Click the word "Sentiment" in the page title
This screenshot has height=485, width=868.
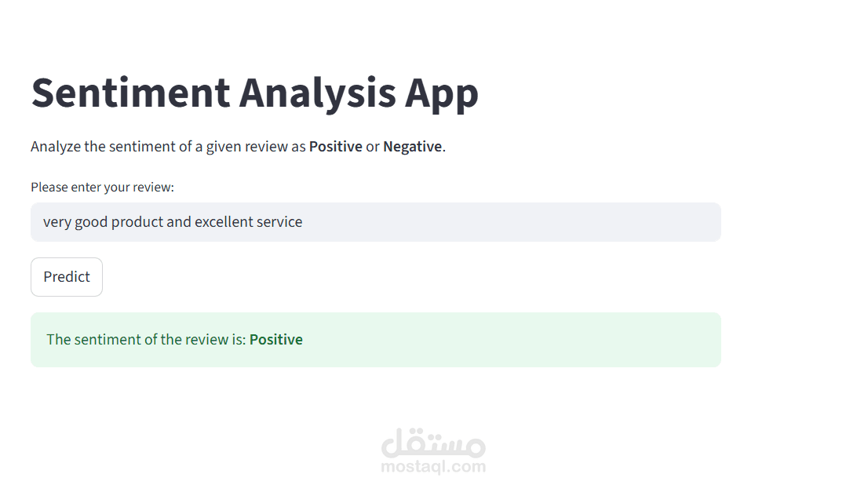point(130,93)
